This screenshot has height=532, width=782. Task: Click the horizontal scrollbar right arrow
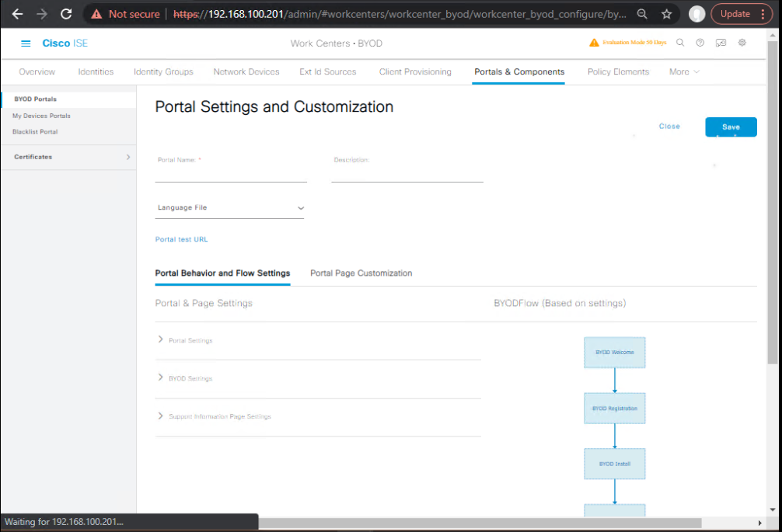(x=759, y=523)
